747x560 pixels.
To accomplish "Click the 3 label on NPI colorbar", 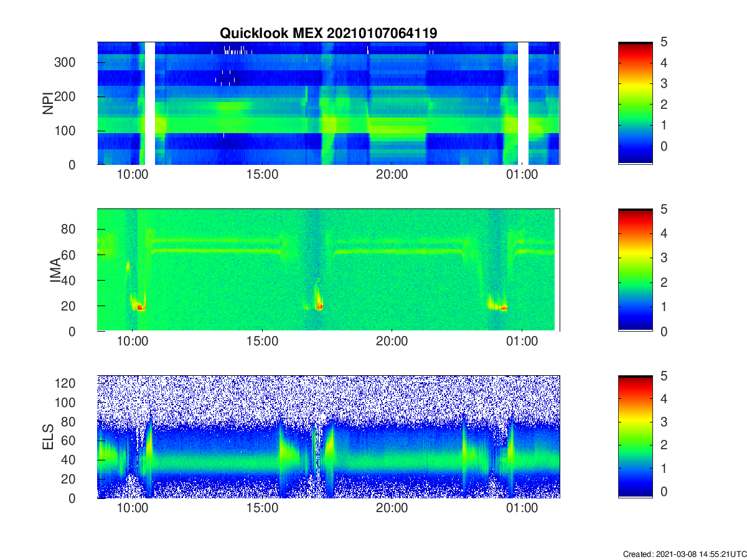I will (x=664, y=83).
